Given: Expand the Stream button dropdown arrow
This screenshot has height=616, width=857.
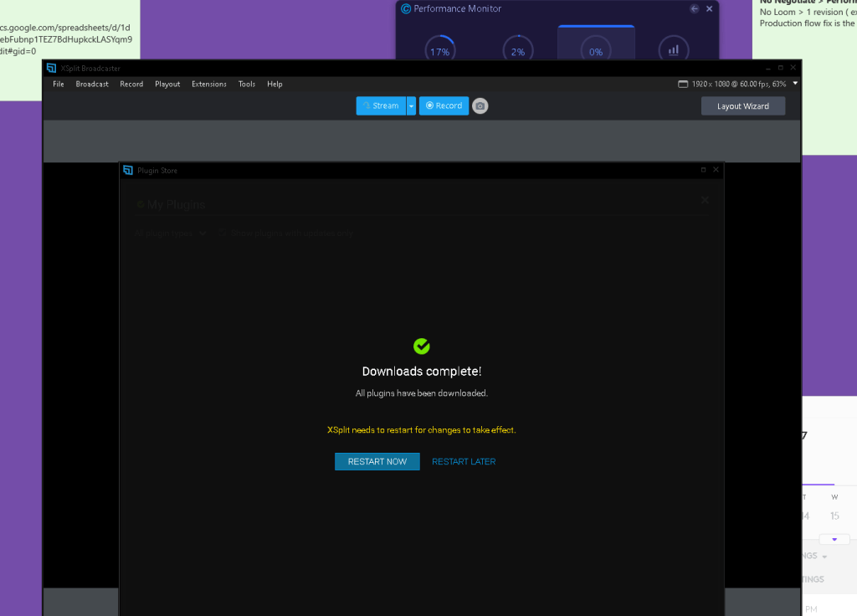Looking at the screenshot, I should (x=411, y=106).
